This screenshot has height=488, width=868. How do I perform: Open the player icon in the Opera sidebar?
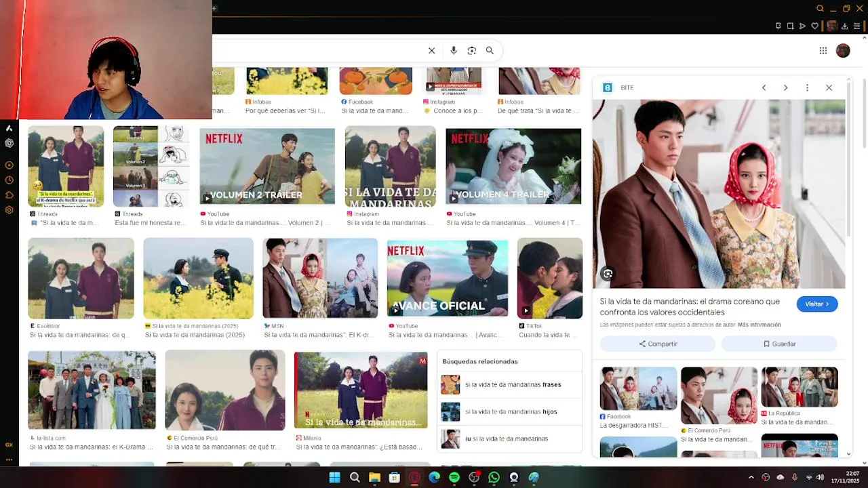pos(9,165)
